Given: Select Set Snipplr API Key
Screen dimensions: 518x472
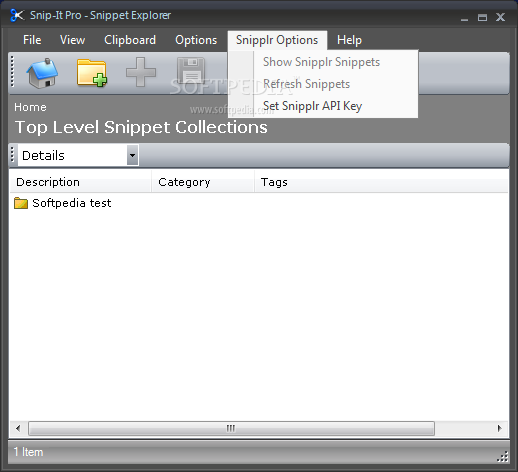Looking at the screenshot, I should pos(312,106).
